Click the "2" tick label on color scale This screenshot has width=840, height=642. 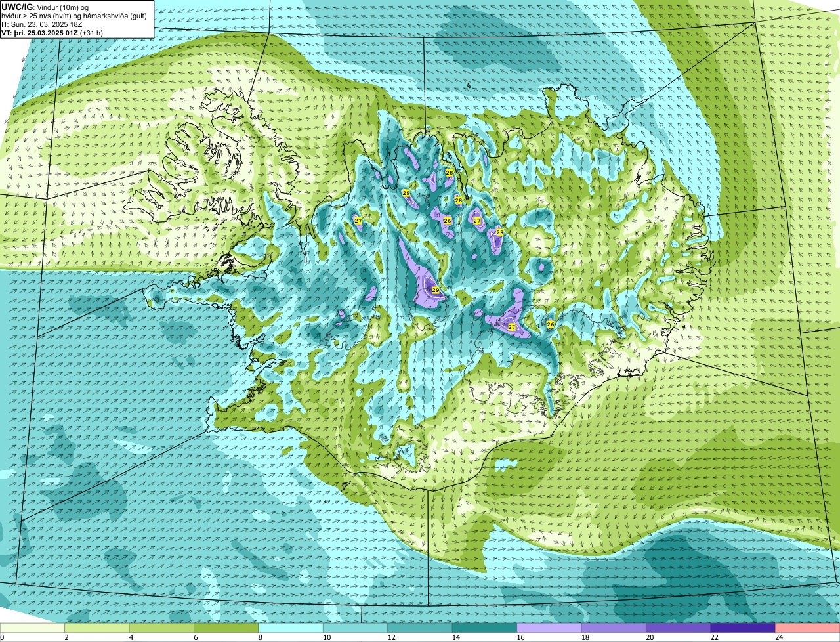pyautogui.click(x=66, y=637)
